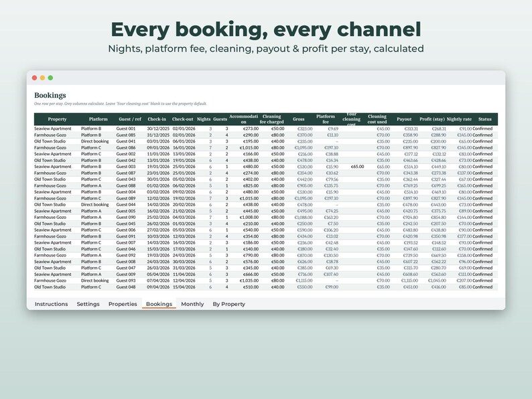The height and width of the screenshot is (399, 532).
Task: Select the Guest 089 cell
Action: (126, 198)
